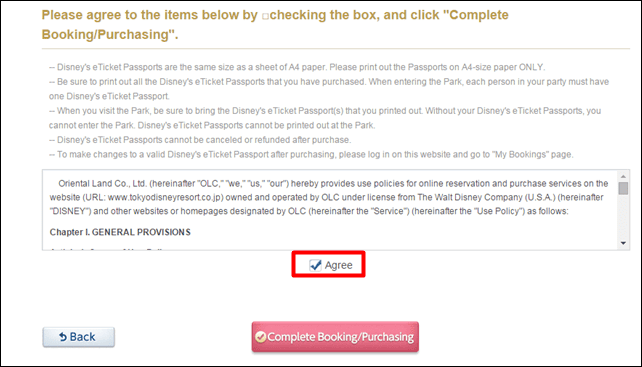Click the cannot be canceled or refunded note
Image resolution: width=642 pixels, height=367 pixels.
tap(200, 140)
